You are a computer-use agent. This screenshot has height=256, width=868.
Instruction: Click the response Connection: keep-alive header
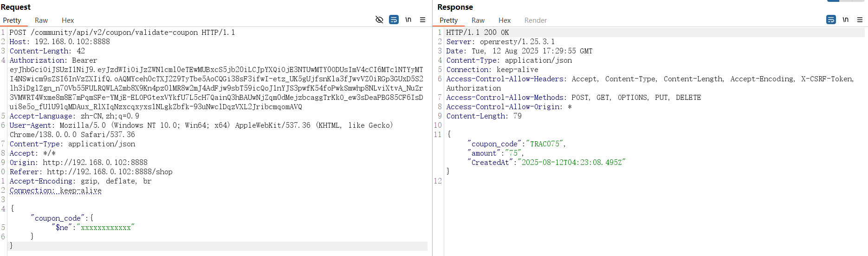(492, 70)
